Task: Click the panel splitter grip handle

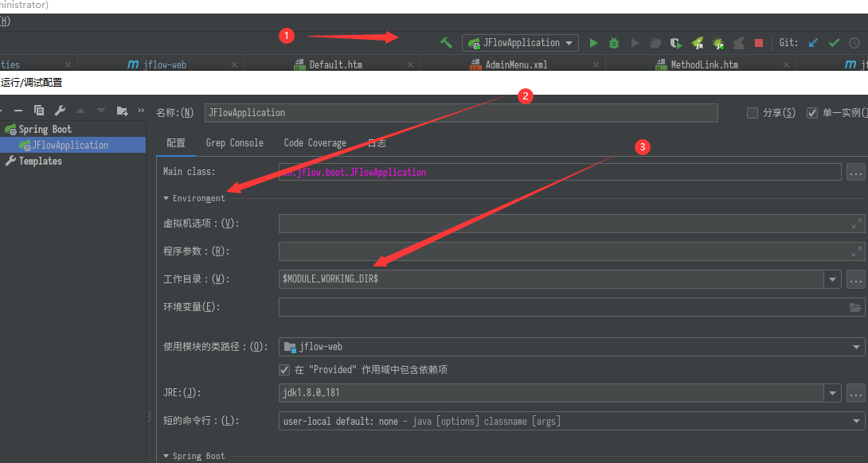Action: 149,416
